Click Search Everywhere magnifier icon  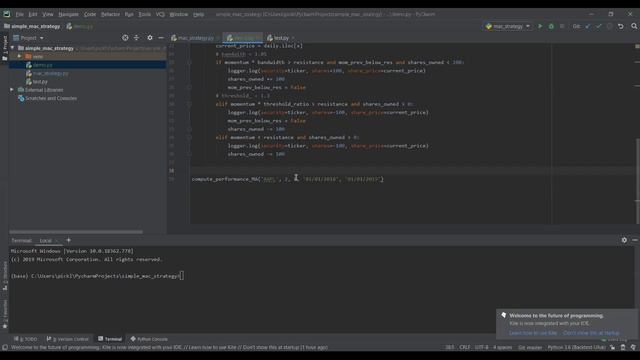point(634,26)
